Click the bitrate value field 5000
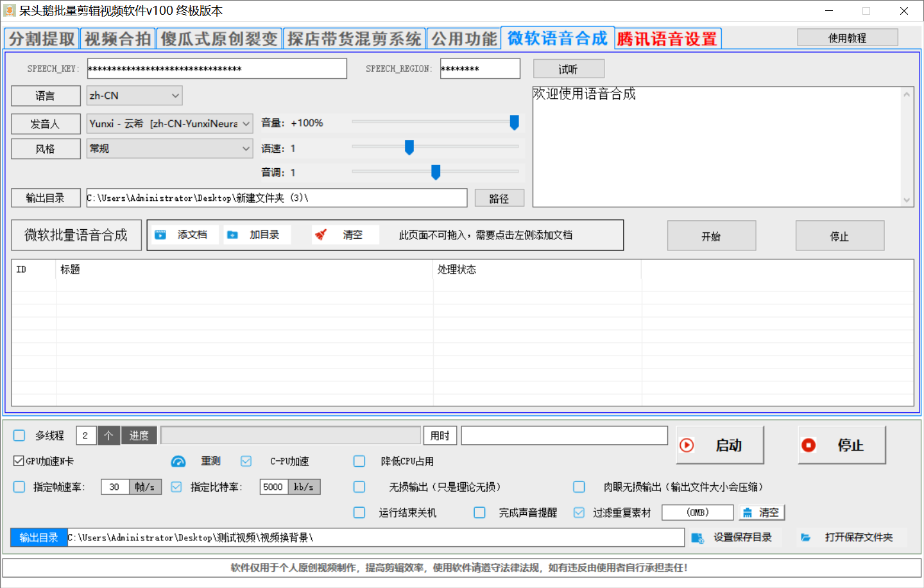The height and width of the screenshot is (588, 924). tap(273, 487)
